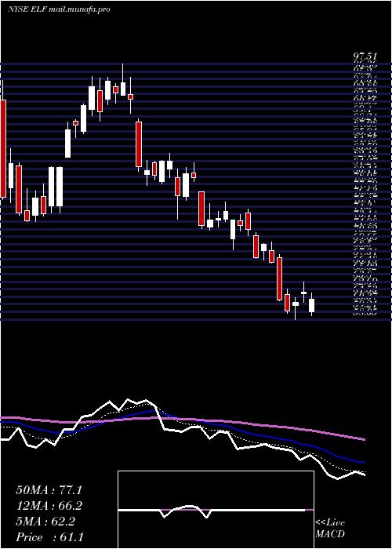Click the MACD label
Screen dimensions: 392x549
coord(330,534)
